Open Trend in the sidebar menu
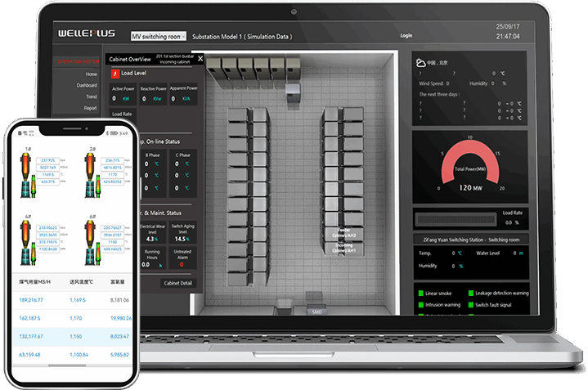 91,96
